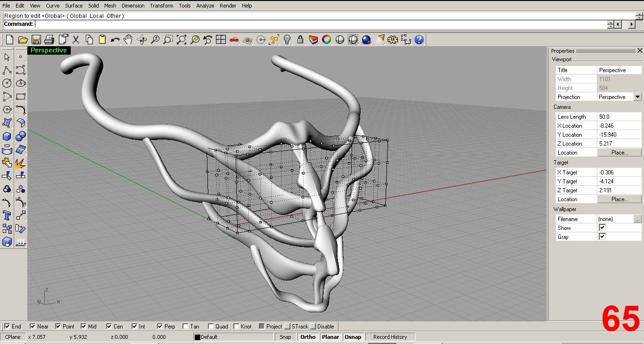
Task: Click the Four viewports layout icon
Action: coord(221,40)
